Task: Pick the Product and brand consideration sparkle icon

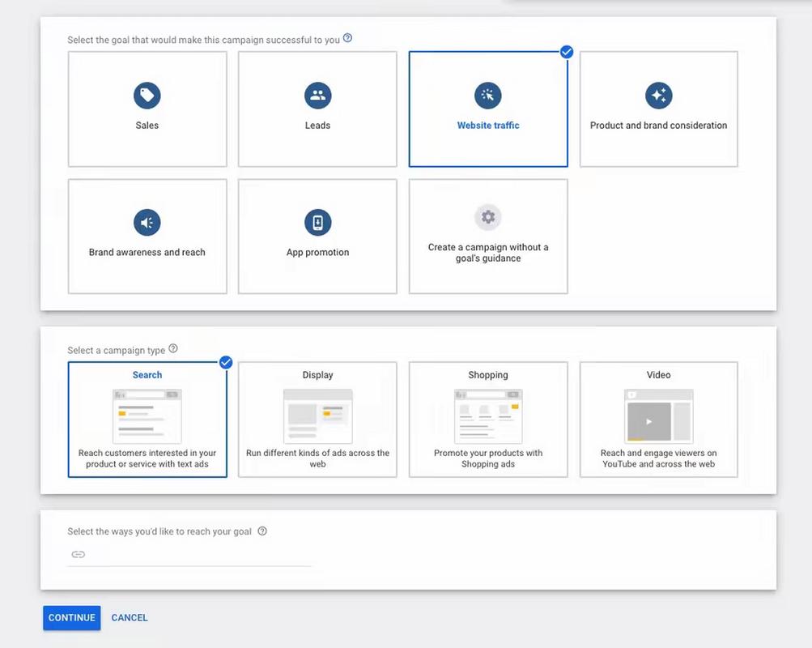Action: pos(658,96)
